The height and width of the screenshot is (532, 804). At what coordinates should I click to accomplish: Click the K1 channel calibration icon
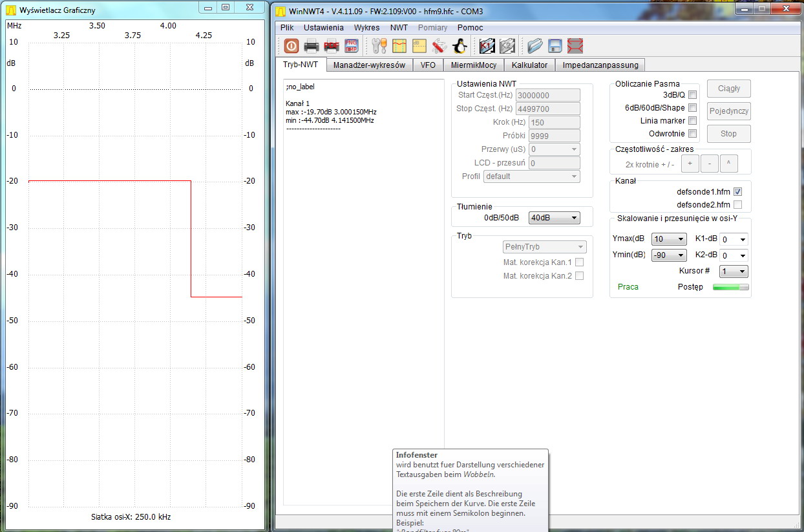(x=487, y=46)
